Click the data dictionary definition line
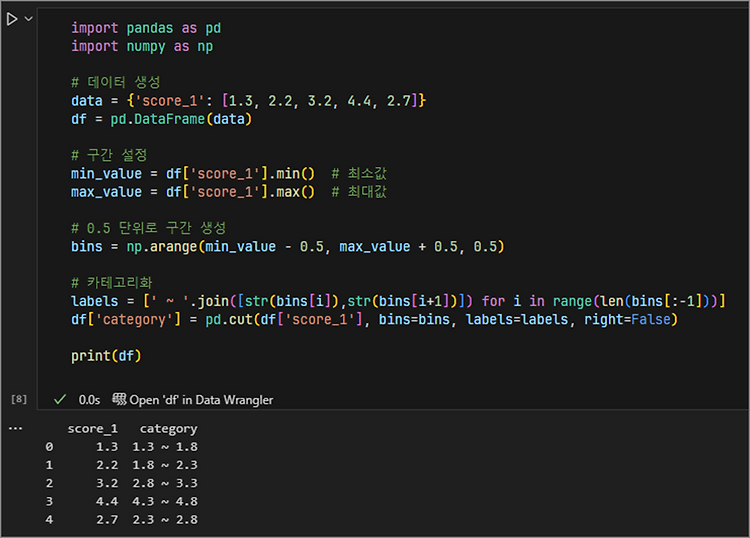 click(x=248, y=101)
